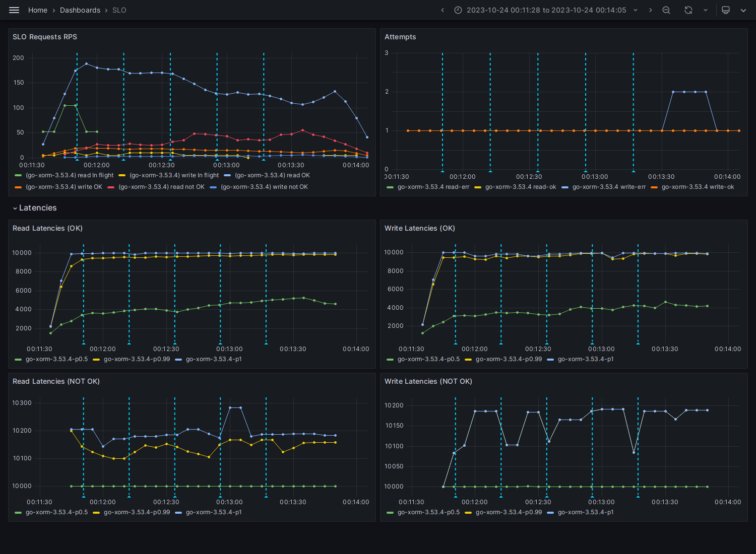Click the 10200 y-axis label in Write NOT OK
The height and width of the screenshot is (554, 756).
pos(394,405)
